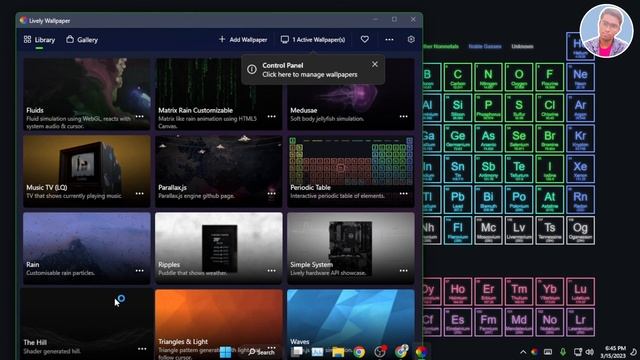Dismiss the Control Panel tooltip
Screen dimensions: 640x360
375,64
